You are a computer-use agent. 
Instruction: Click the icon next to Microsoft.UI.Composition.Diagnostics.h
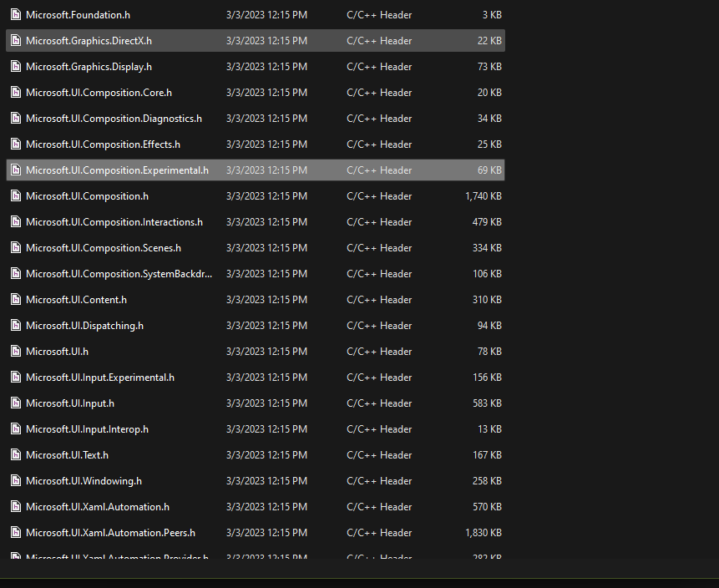click(x=16, y=119)
